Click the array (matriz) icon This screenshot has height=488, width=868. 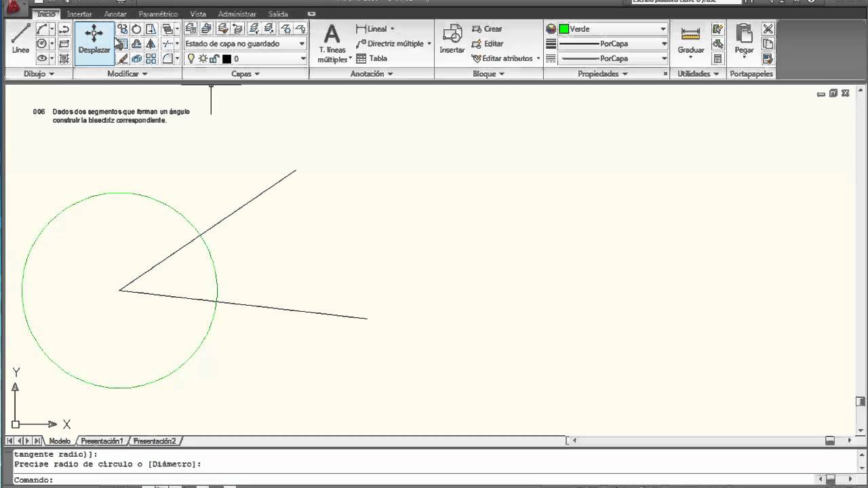click(151, 59)
